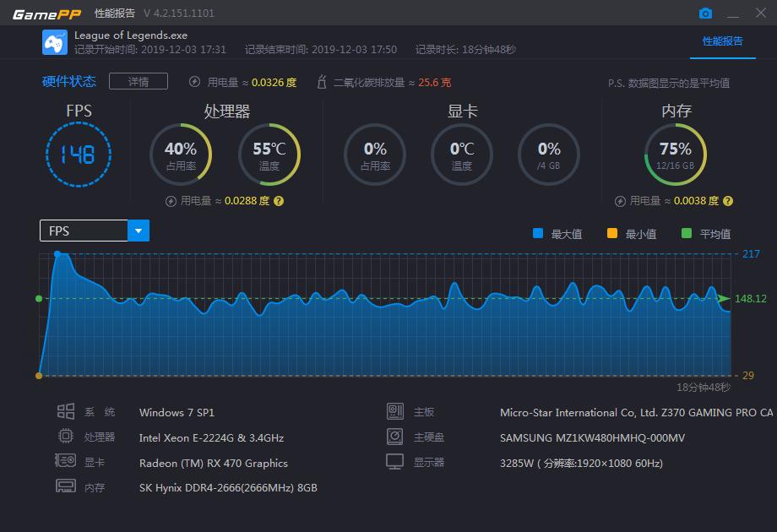Click the CPU usage 40% gauge
Viewport: 777px width, 532px height.
pos(181,155)
